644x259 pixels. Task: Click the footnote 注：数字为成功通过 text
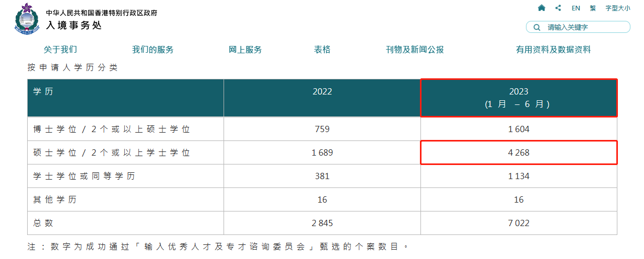pyautogui.click(x=217, y=246)
